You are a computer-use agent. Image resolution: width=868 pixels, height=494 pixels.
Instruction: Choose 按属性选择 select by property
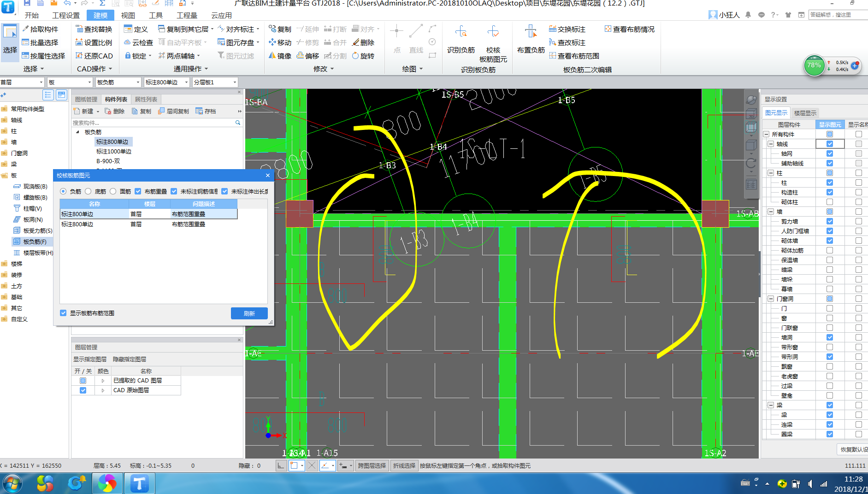pyautogui.click(x=43, y=56)
